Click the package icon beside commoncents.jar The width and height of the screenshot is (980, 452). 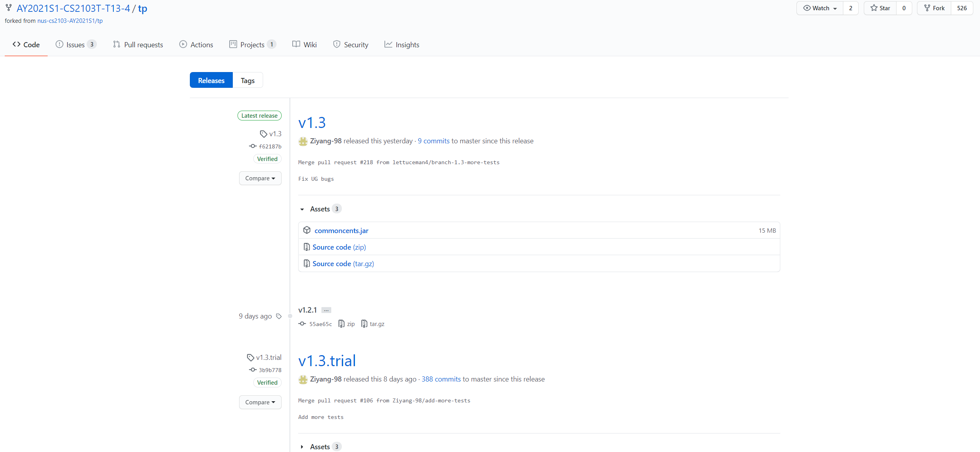(x=307, y=230)
